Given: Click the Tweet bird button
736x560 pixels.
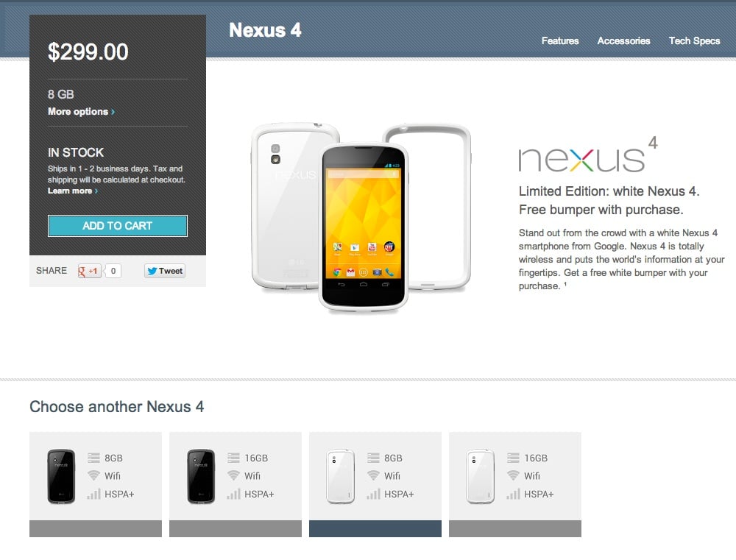Looking at the screenshot, I should click(x=165, y=271).
